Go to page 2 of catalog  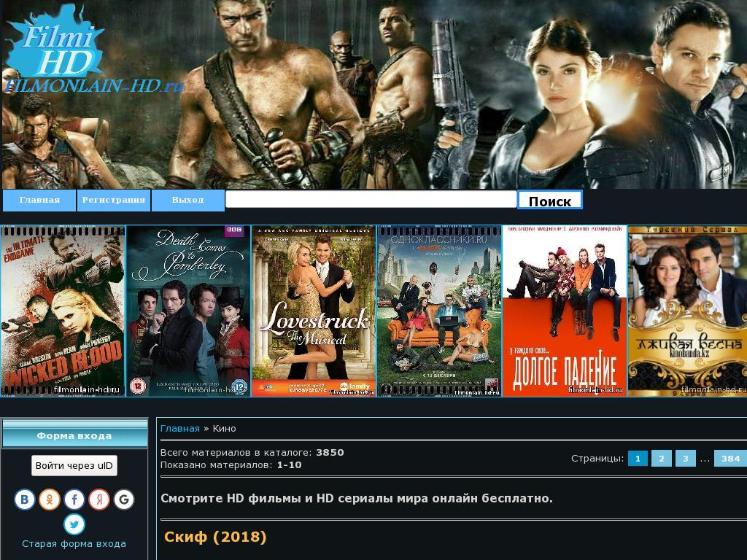tap(662, 459)
